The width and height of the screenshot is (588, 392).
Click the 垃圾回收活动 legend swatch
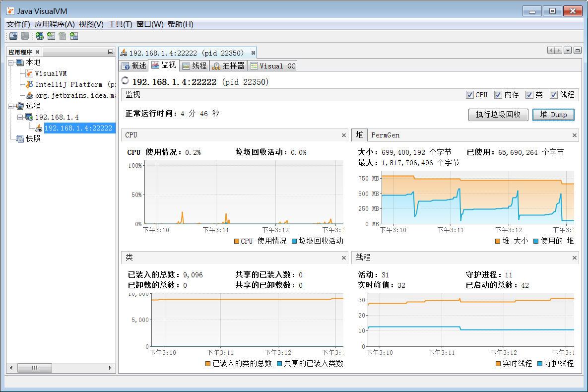tap(294, 241)
